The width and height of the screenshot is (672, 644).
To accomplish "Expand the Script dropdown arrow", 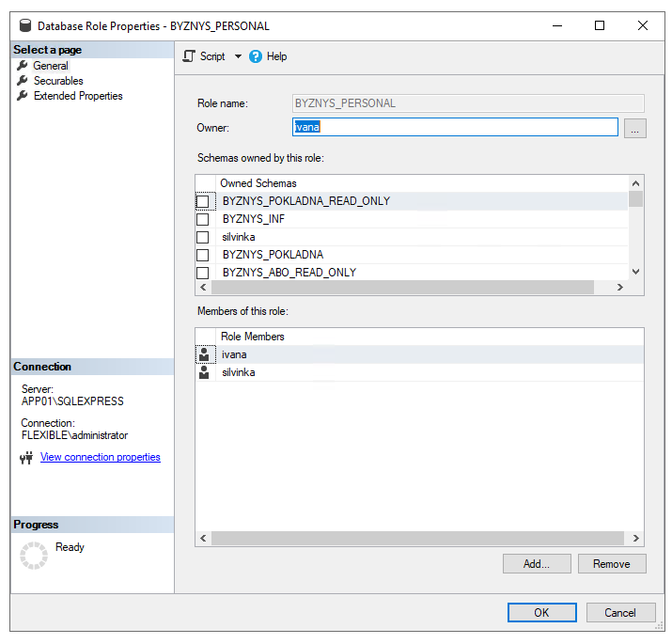I will (238, 56).
